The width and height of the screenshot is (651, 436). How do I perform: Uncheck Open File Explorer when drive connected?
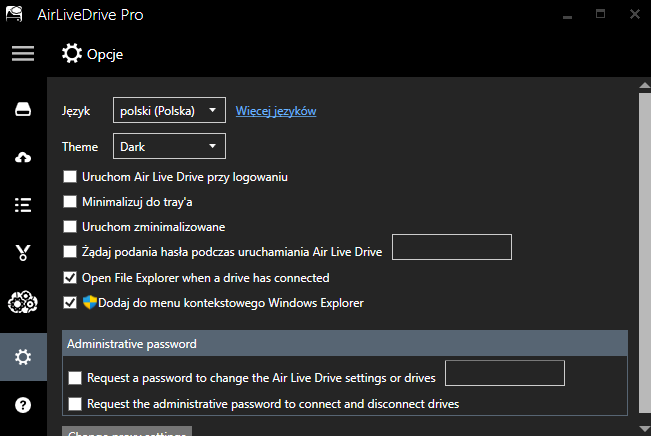pyautogui.click(x=70, y=278)
